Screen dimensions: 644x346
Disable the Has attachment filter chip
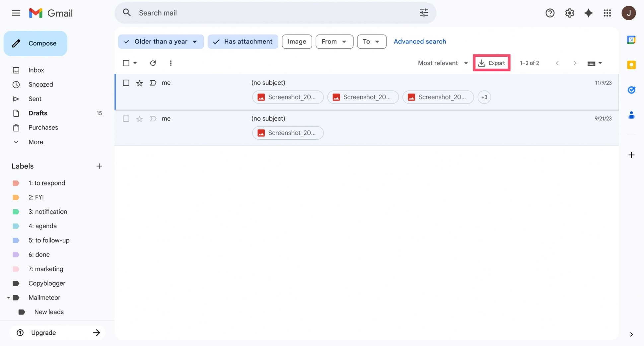(x=243, y=41)
